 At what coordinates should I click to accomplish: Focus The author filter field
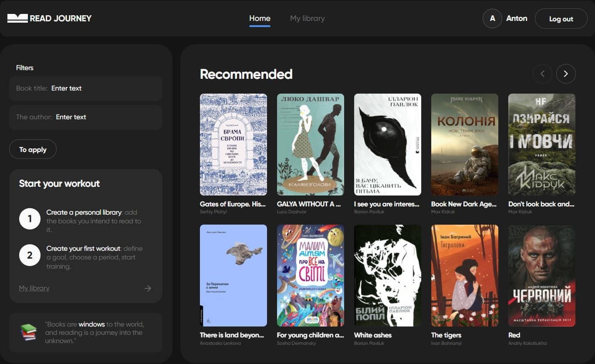(86, 117)
